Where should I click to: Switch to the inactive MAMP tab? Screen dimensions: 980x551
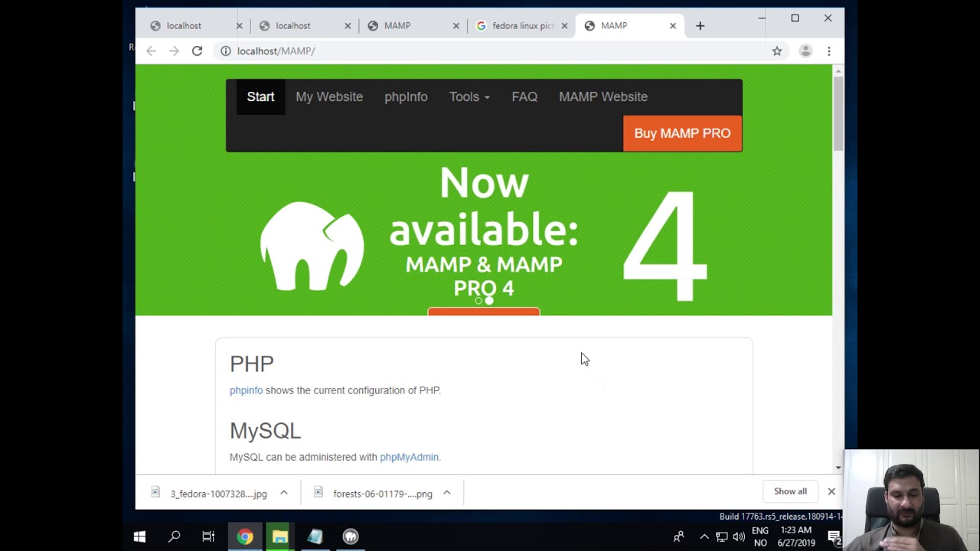(x=408, y=25)
